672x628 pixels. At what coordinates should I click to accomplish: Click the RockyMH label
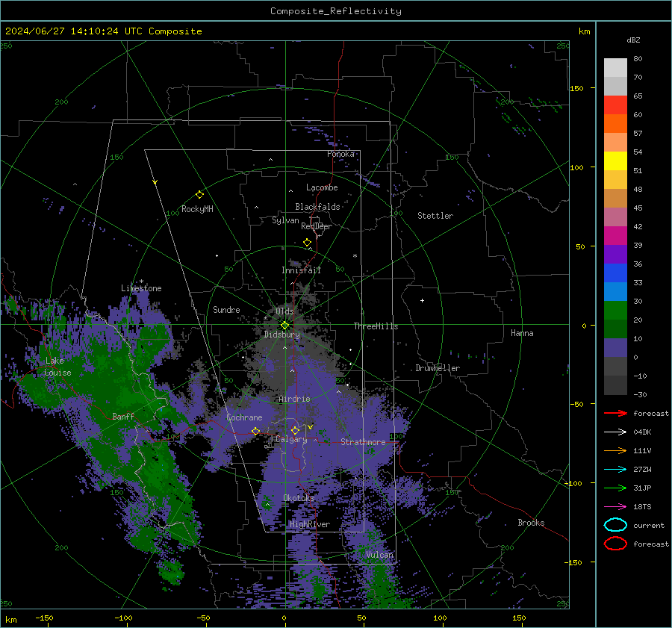point(197,209)
